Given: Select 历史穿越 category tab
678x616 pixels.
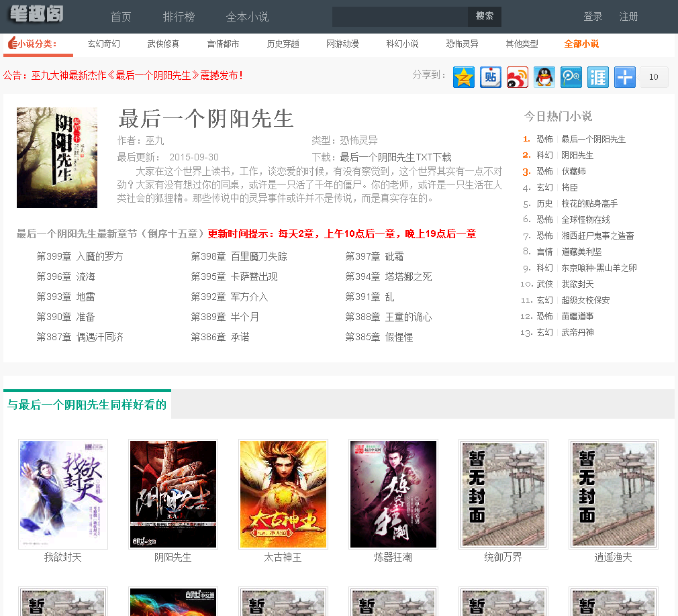Looking at the screenshot, I should [283, 44].
